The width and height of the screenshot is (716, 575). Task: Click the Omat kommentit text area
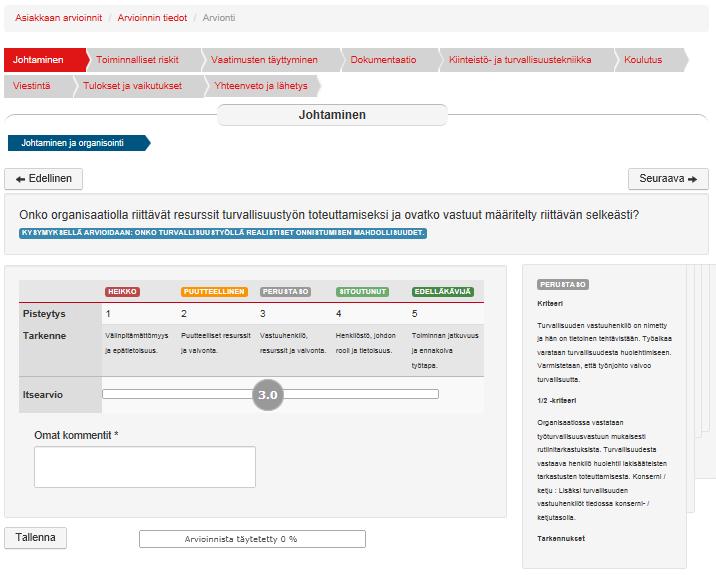click(145, 467)
